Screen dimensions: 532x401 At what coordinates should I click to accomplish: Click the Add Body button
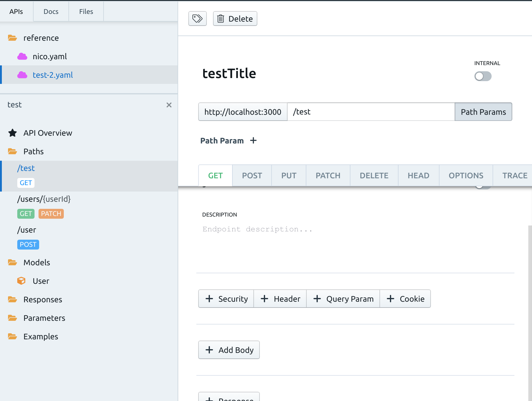[229, 350]
